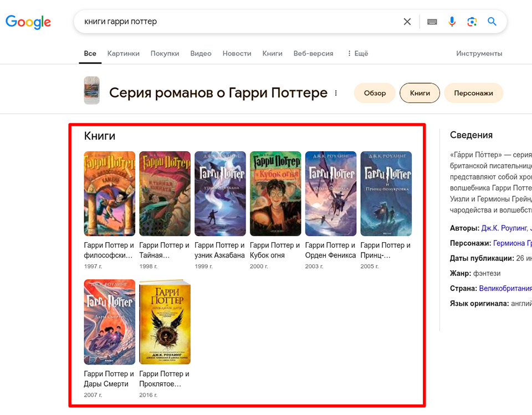This screenshot has width=532, height=415.
Task: Open search by image (Lens) icon
Action: point(472,22)
